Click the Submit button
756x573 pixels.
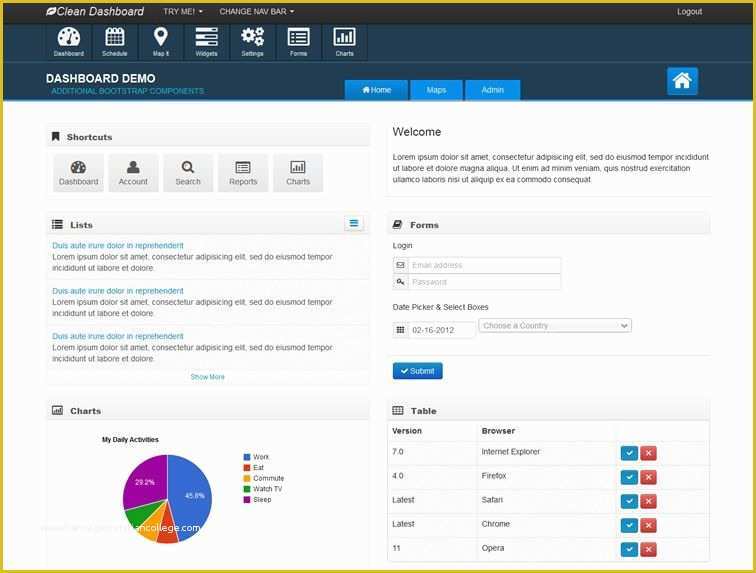pyautogui.click(x=418, y=371)
